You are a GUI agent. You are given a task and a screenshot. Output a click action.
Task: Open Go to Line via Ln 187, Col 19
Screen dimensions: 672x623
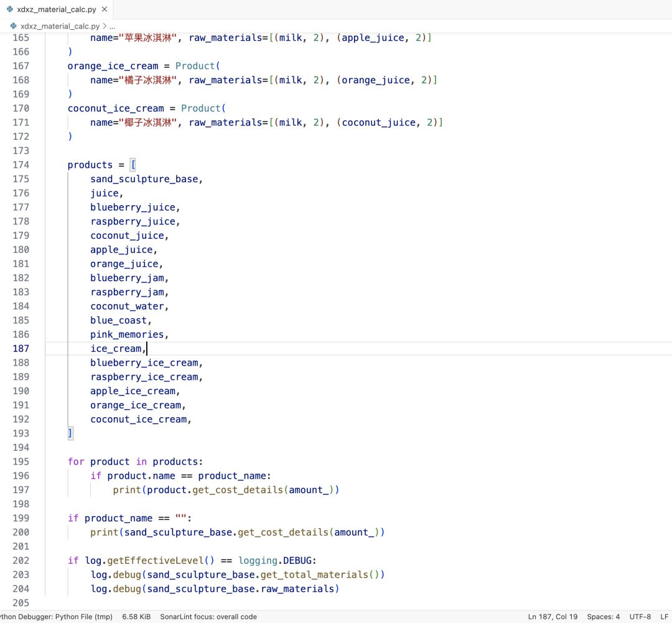pyautogui.click(x=553, y=617)
